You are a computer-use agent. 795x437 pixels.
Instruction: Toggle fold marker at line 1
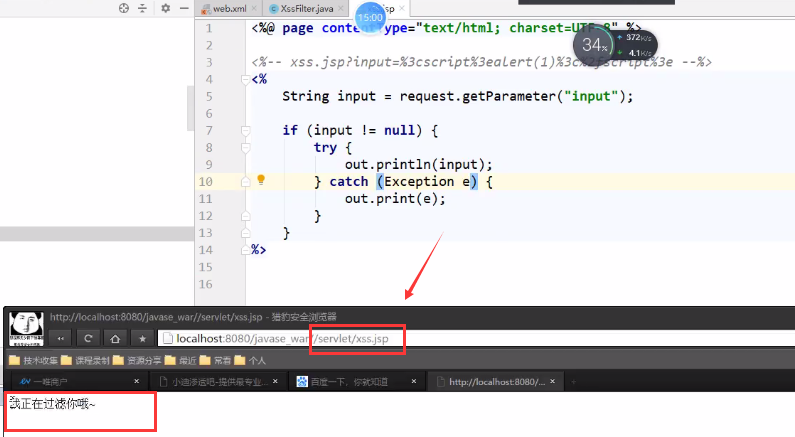click(x=244, y=28)
